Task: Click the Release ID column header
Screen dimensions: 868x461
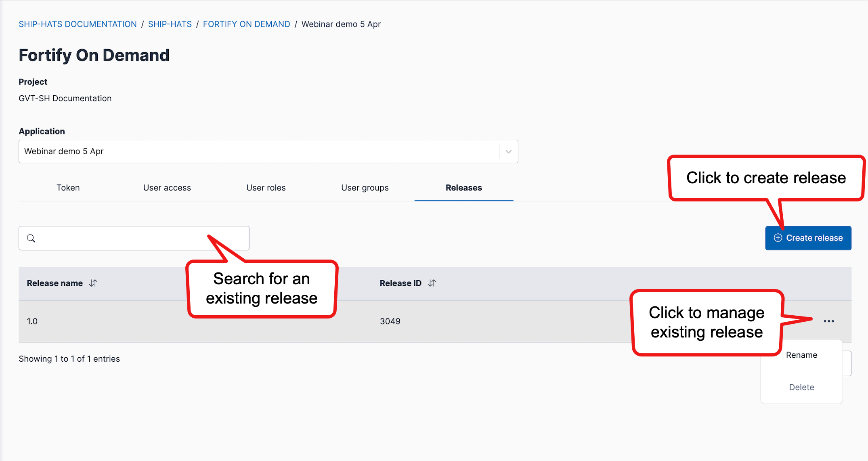Action: click(x=400, y=283)
